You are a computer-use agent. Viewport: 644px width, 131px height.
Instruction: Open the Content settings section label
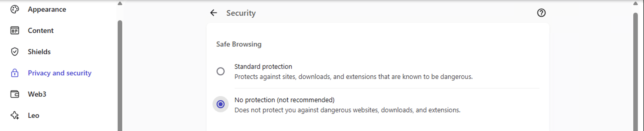(41, 31)
